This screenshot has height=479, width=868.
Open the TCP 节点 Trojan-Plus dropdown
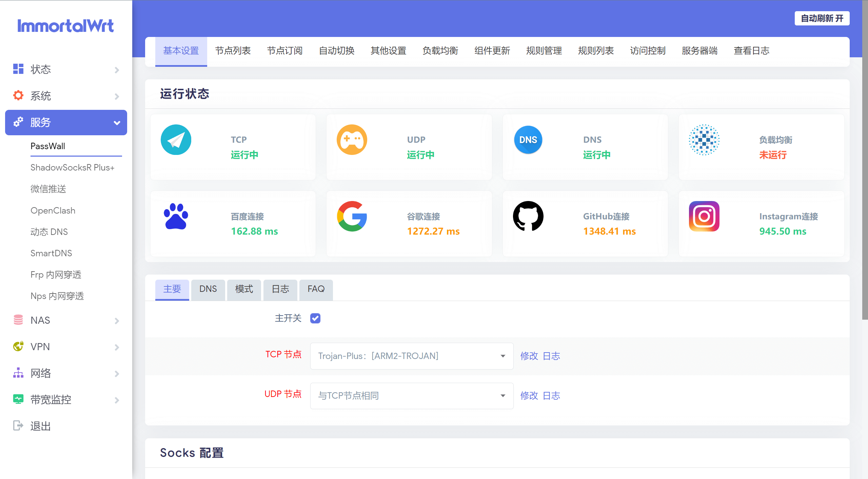tap(412, 356)
